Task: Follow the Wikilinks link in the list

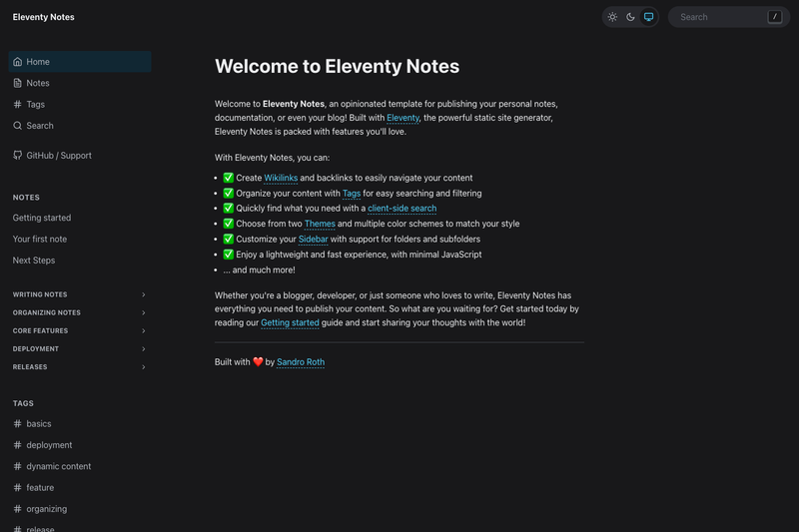Action: (281, 179)
